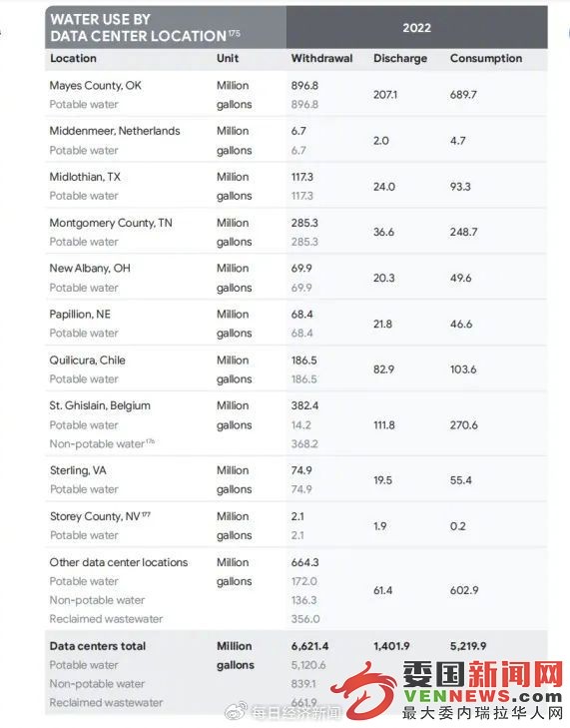570x728 pixels.
Task: Select Data centers total withdrawal 6,621.4
Action: (309, 646)
